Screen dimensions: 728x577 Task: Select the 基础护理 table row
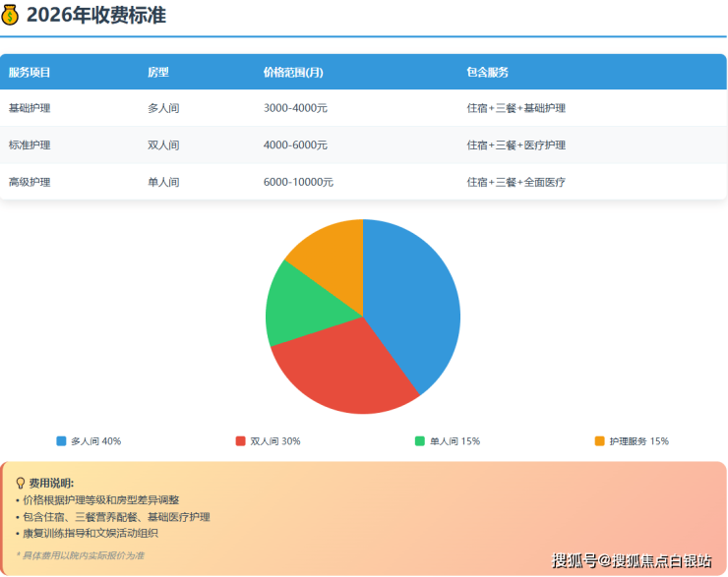(30, 108)
